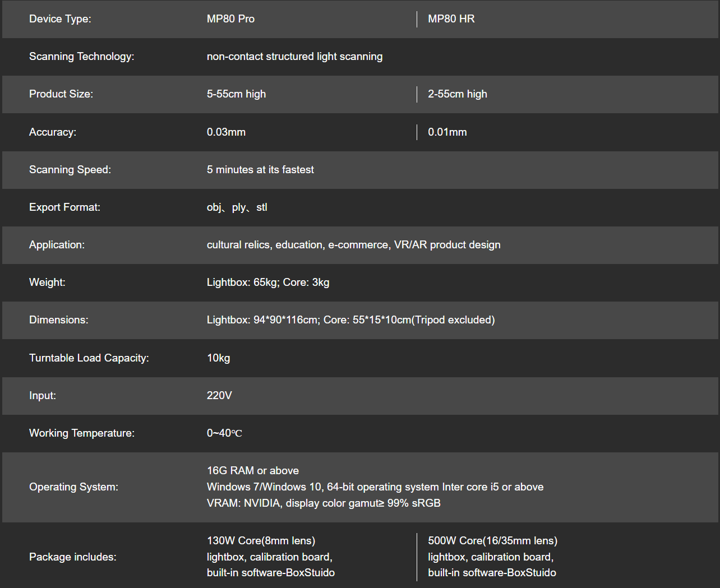
Task: Select the 5-55cm high product size value
Action: pos(236,94)
